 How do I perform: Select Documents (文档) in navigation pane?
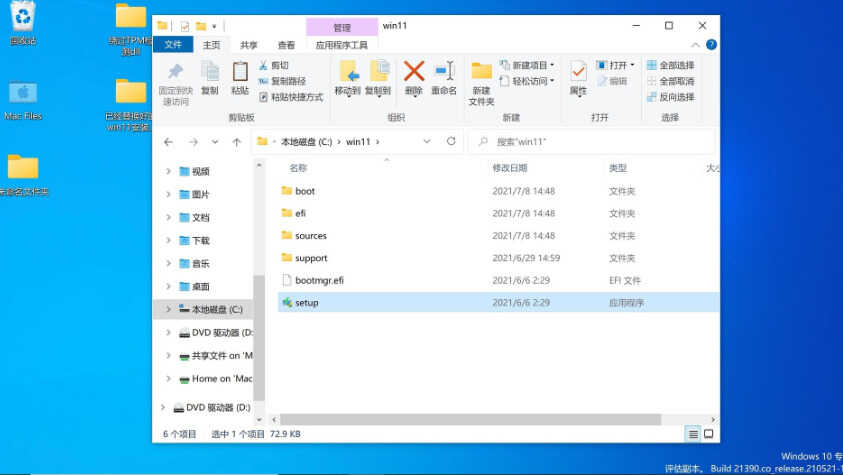click(201, 218)
